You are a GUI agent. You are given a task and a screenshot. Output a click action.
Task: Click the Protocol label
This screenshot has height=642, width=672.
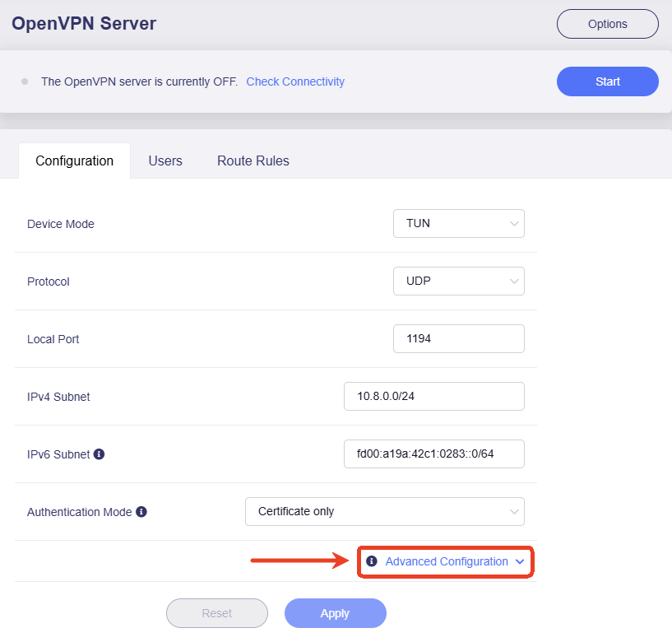48,281
